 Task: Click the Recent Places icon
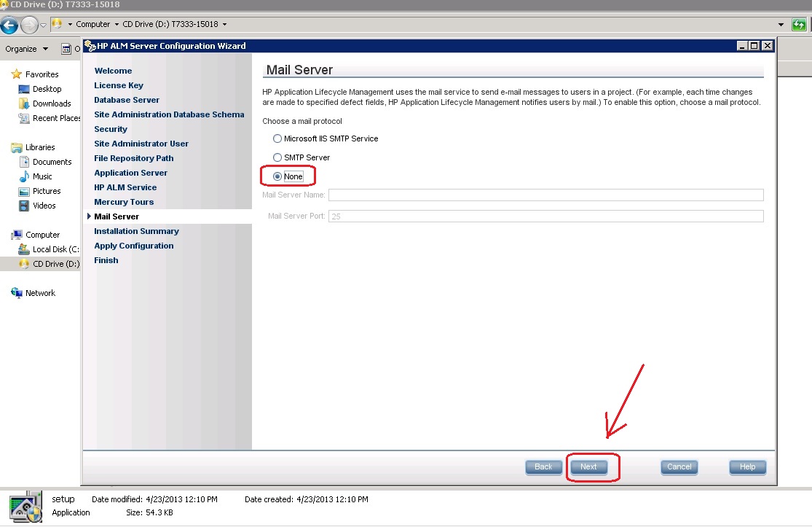click(24, 118)
